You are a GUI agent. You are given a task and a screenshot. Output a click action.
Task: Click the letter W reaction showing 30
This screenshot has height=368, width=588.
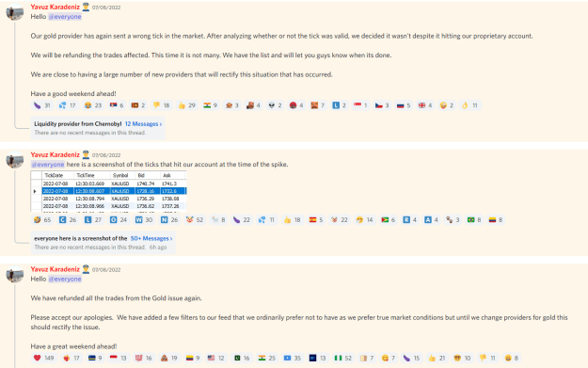[x=144, y=220]
